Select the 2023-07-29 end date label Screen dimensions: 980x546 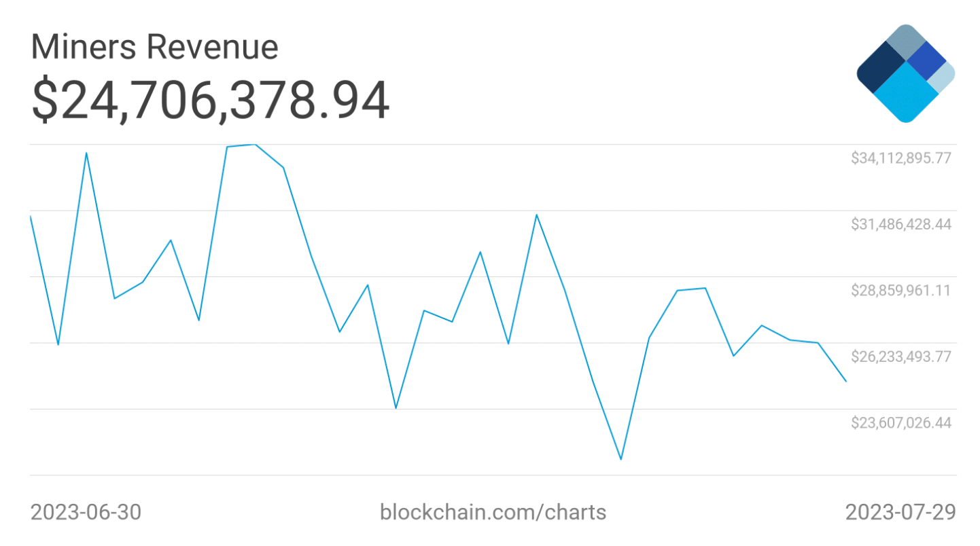pos(900,511)
